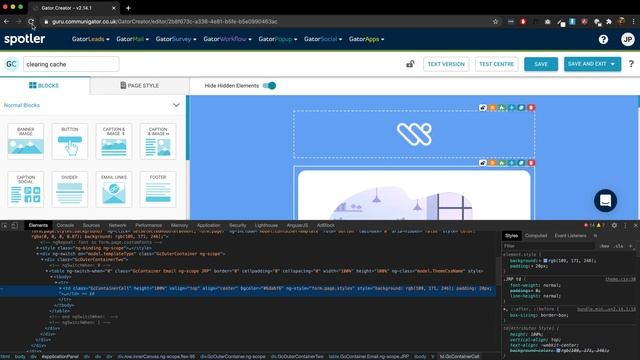Click the GC Gator Creator logo icon
The width and height of the screenshot is (640, 360).
(x=11, y=64)
